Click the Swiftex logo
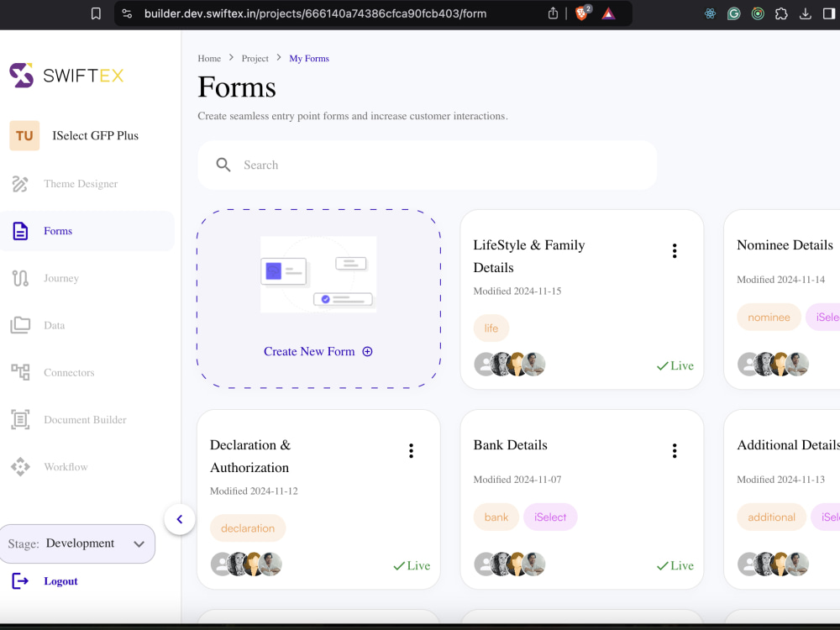 click(66, 76)
